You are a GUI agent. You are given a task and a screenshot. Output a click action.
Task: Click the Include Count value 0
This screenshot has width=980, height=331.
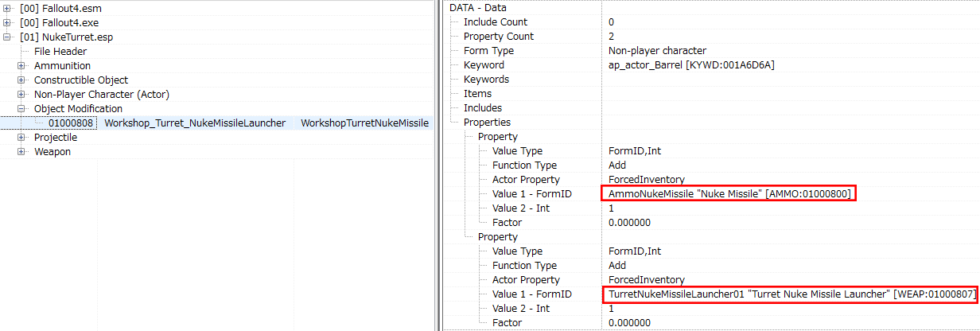tap(611, 22)
